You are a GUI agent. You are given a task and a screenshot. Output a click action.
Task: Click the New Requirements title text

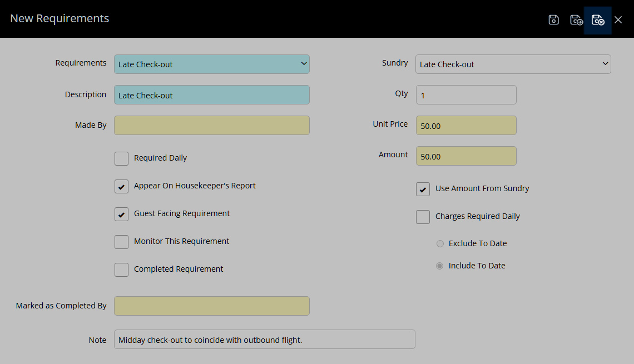pos(60,18)
